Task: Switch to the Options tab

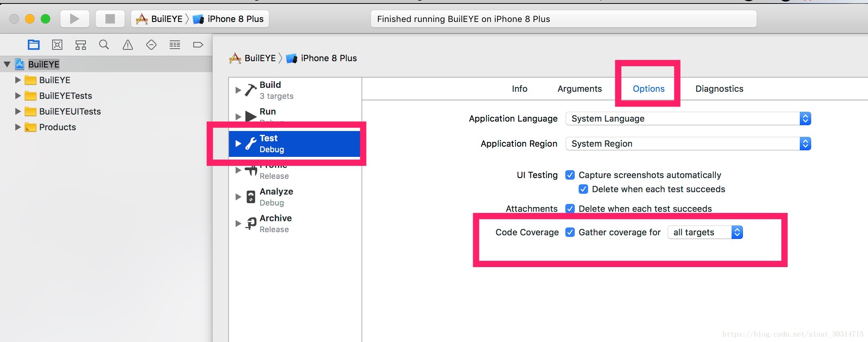Action: click(648, 89)
